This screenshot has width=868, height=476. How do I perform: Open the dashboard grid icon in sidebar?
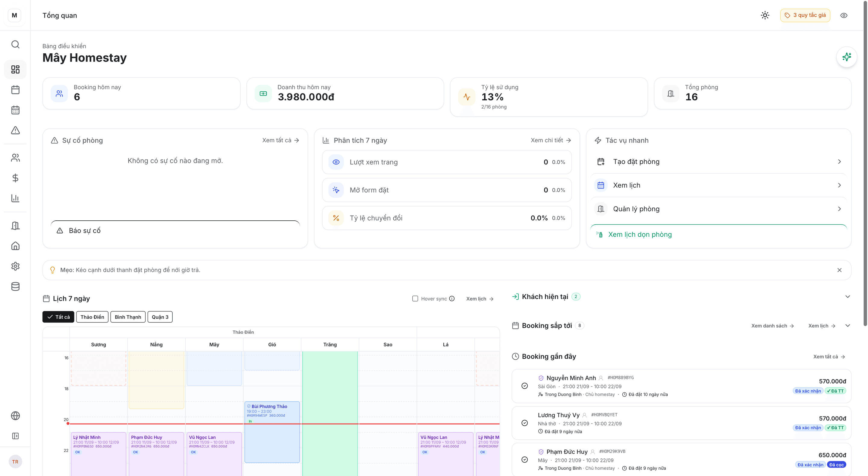(15, 69)
